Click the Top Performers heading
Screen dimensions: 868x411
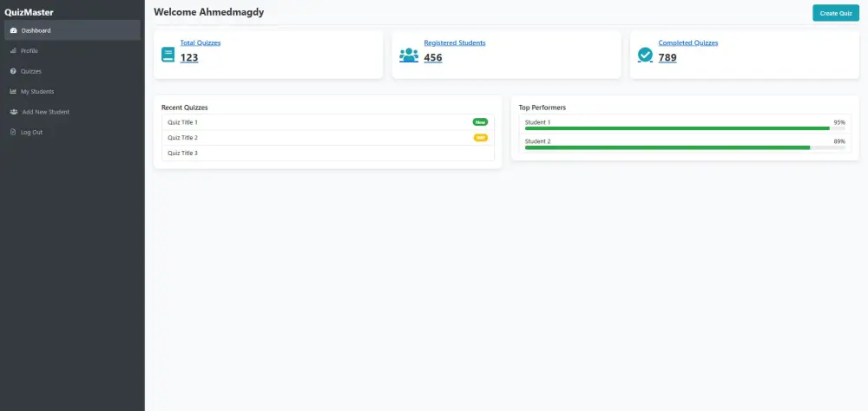pos(542,108)
